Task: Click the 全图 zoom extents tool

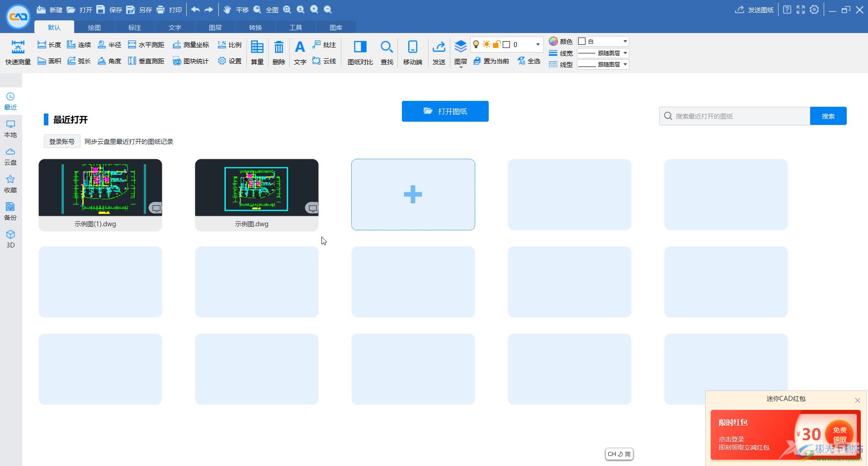Action: [x=266, y=10]
